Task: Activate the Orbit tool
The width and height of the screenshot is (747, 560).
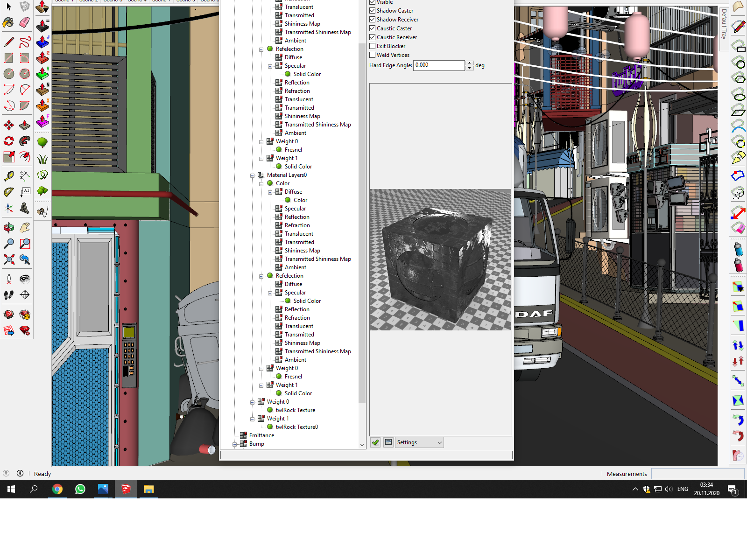Action: point(9,228)
